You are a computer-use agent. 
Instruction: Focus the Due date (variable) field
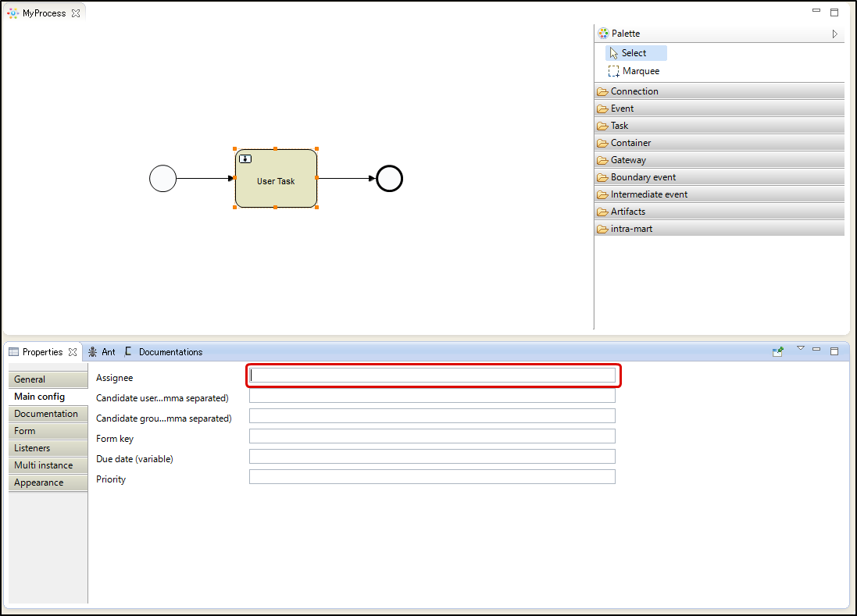[x=432, y=456]
